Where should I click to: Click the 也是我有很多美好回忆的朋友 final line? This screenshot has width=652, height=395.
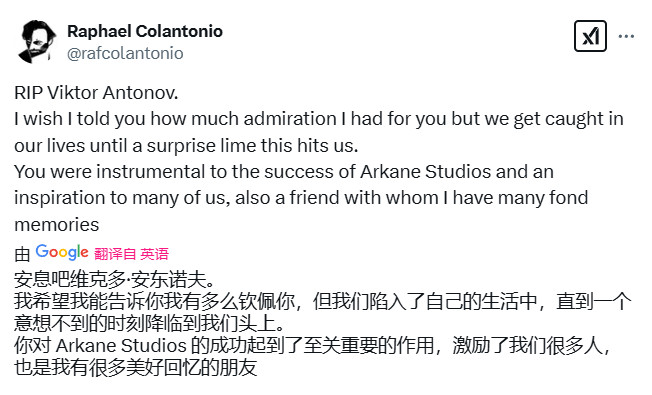click(x=136, y=368)
